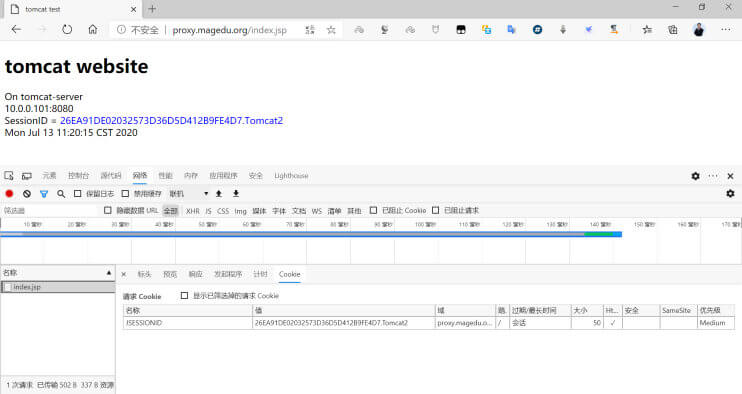Screen dimensions: 742x394
Task: Click the network filter text field
Action: pos(50,210)
